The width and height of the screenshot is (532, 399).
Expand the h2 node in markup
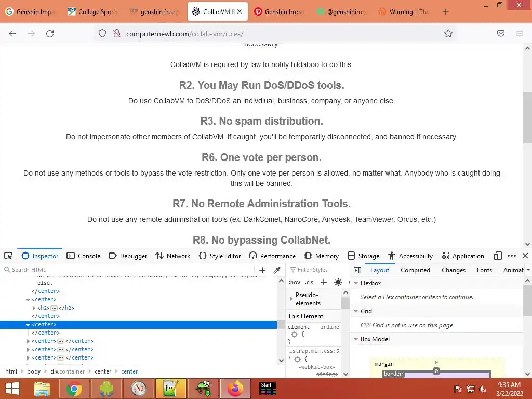pyautogui.click(x=34, y=308)
